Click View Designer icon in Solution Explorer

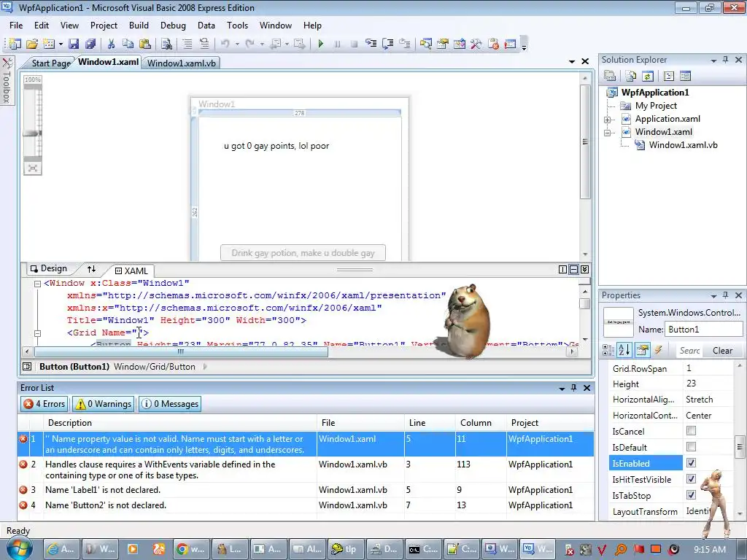pos(685,76)
